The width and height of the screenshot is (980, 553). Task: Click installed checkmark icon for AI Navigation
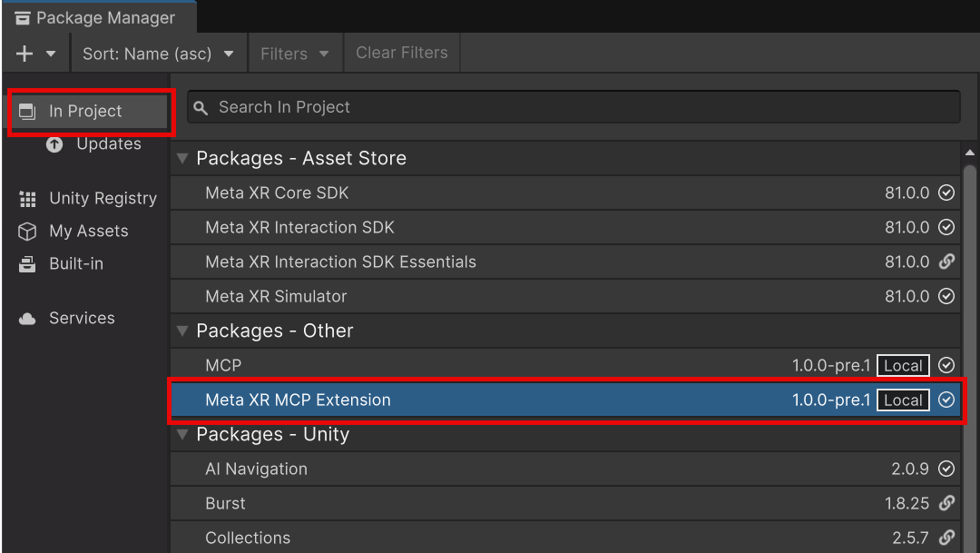(x=946, y=469)
